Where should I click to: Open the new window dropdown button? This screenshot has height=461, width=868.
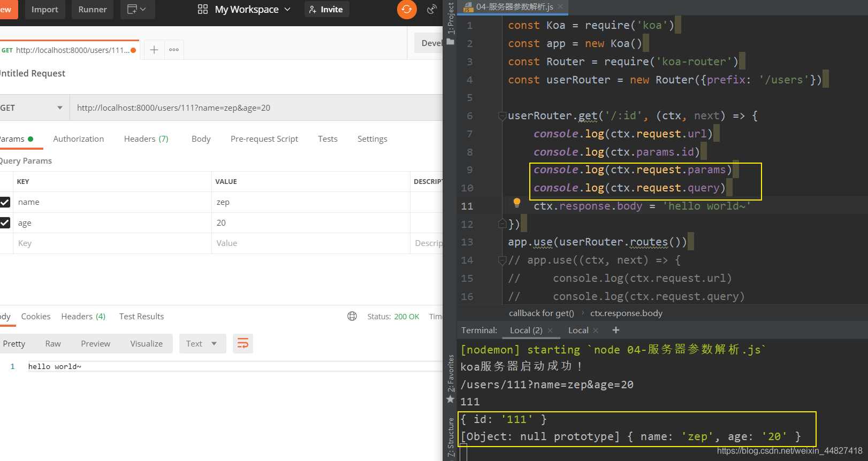[137, 9]
